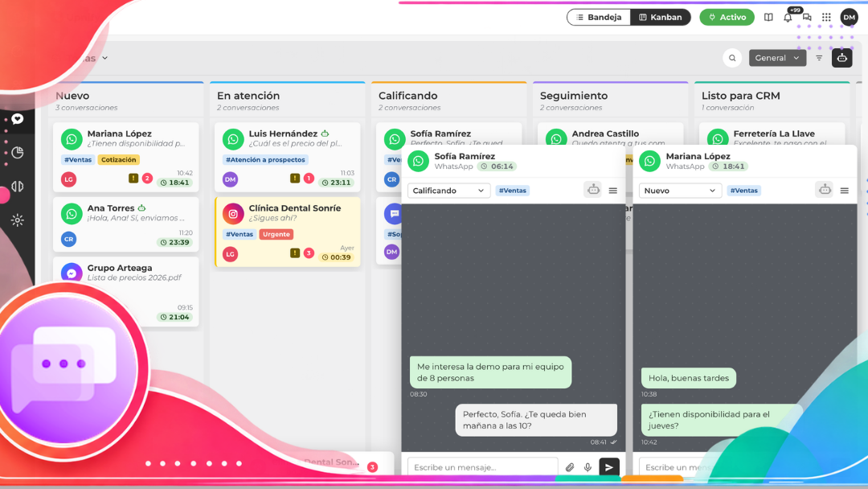Click the Urgente tag
The width and height of the screenshot is (868, 489).
276,234
